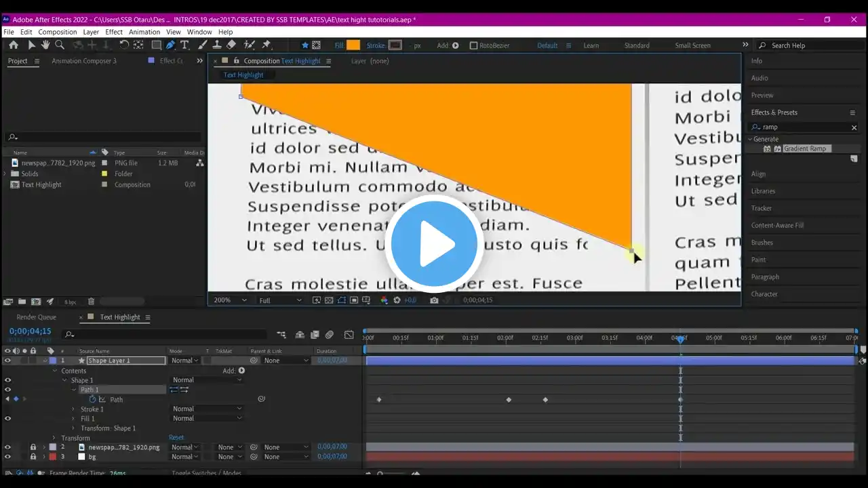Switch to the Render Queue tab
868x488 pixels.
[x=37, y=317]
